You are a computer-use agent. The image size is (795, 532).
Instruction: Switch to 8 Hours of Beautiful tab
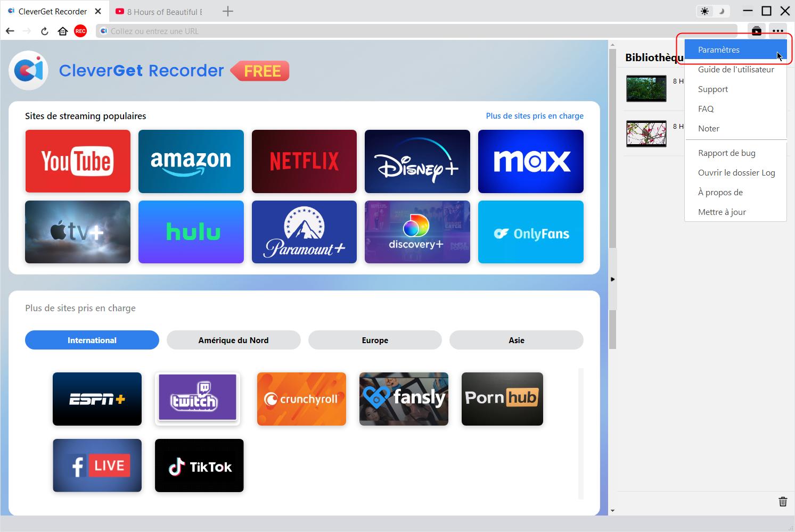[160, 11]
